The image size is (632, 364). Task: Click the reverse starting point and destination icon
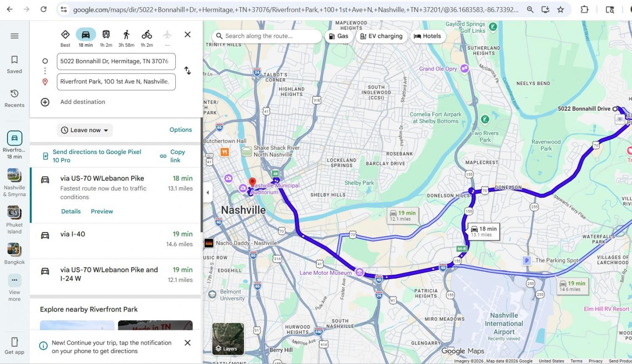coord(187,71)
